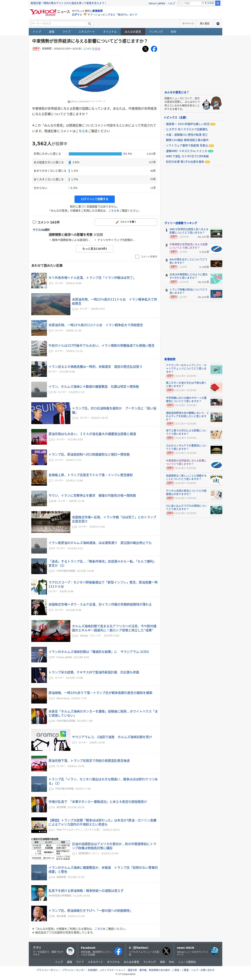Click the speech bubble icon beside コメント163件
The width and height of the screenshot is (251, 980).
[34, 222]
